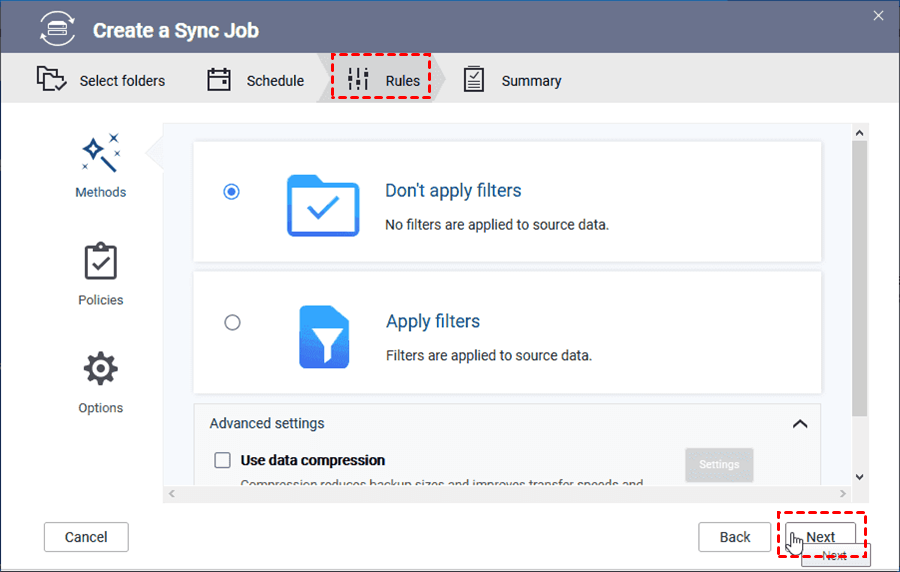Switch to the Rules tab
900x572 pixels.
[382, 80]
